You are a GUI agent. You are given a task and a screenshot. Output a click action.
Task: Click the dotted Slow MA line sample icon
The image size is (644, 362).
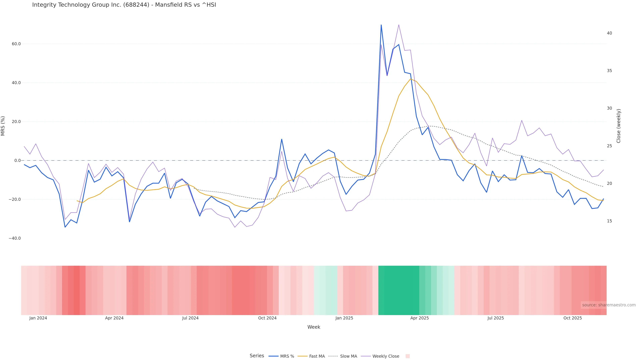tap(333, 356)
